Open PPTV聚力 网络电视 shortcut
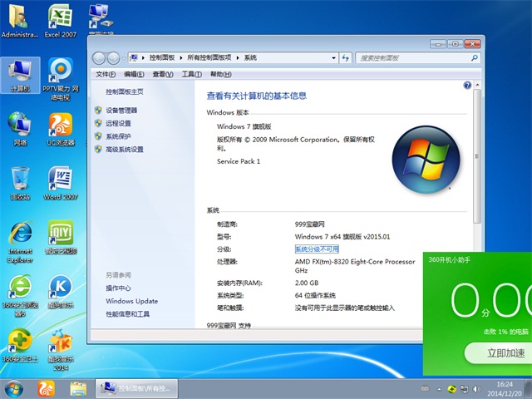Viewport: 532px width, 399px height. (x=61, y=79)
